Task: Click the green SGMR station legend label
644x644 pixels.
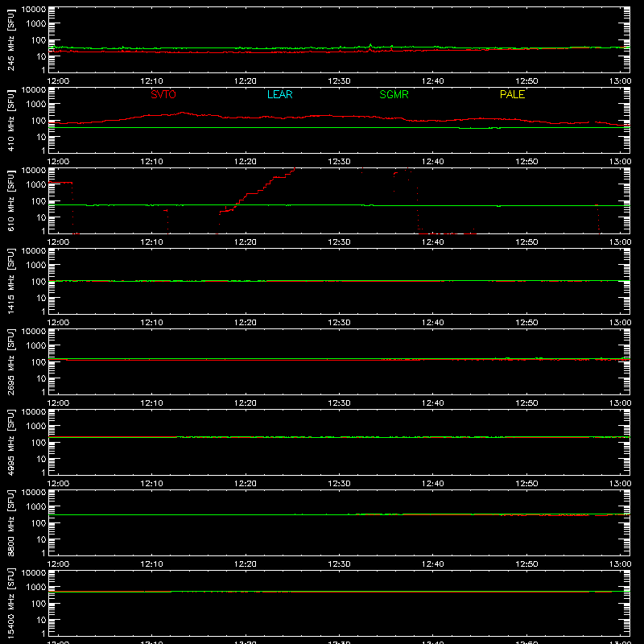Action: point(394,94)
